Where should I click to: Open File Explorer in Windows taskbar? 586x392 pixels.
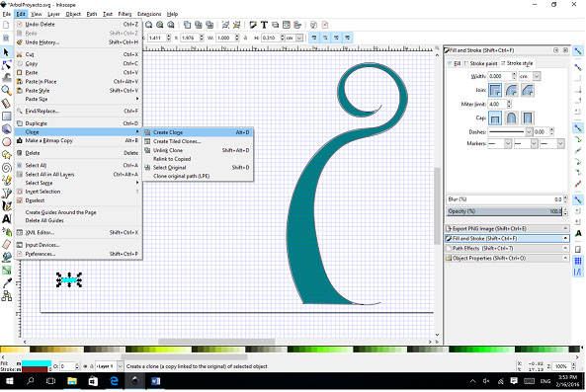click(72, 381)
